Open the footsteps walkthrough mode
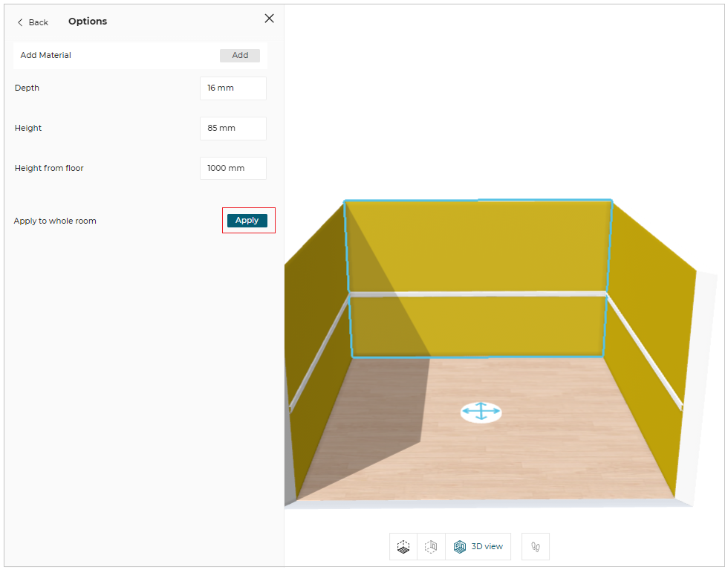728x570 pixels. (535, 546)
